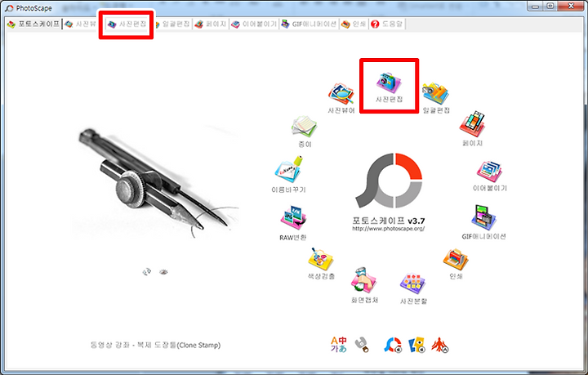This screenshot has width=588, height=375.
Task: Maximize the PhotoScape window
Action: pyautogui.click(x=550, y=7)
